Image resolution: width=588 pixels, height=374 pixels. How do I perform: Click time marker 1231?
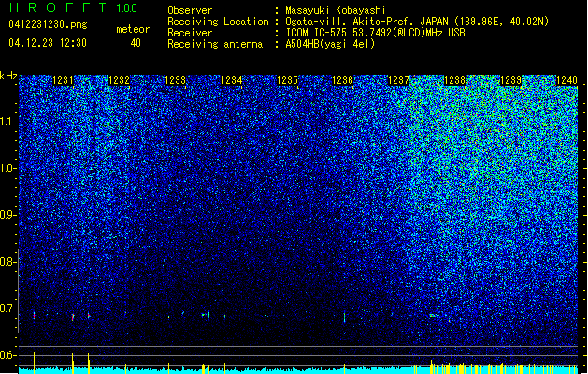coord(63,80)
